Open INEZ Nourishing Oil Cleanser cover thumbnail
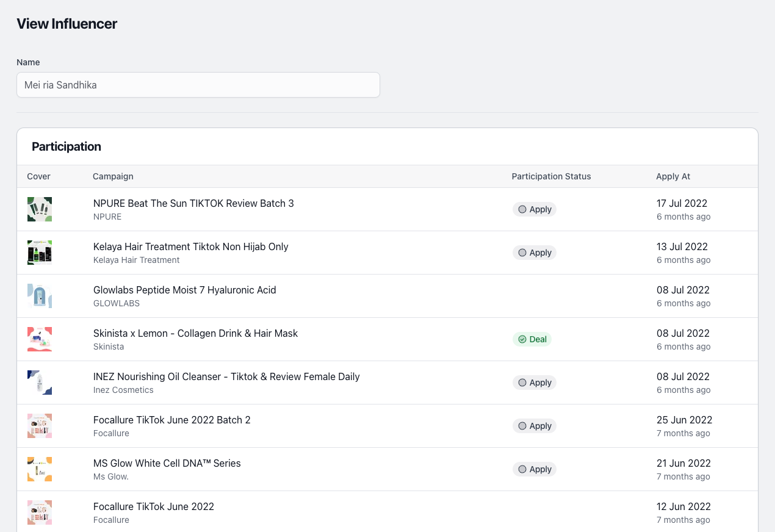The height and width of the screenshot is (532, 775). 40,383
